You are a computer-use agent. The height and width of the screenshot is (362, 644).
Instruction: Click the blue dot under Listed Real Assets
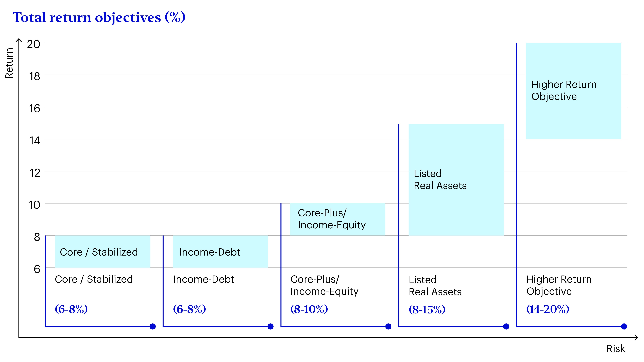point(506,326)
